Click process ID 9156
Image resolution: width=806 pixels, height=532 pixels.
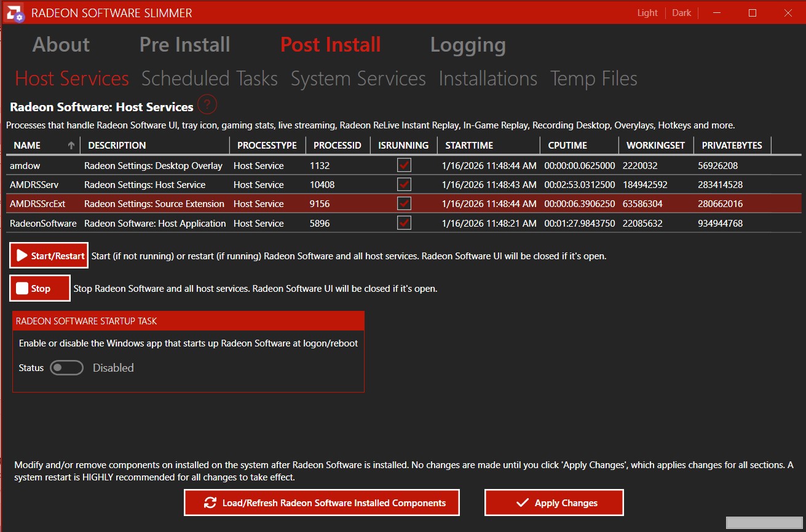tap(320, 204)
